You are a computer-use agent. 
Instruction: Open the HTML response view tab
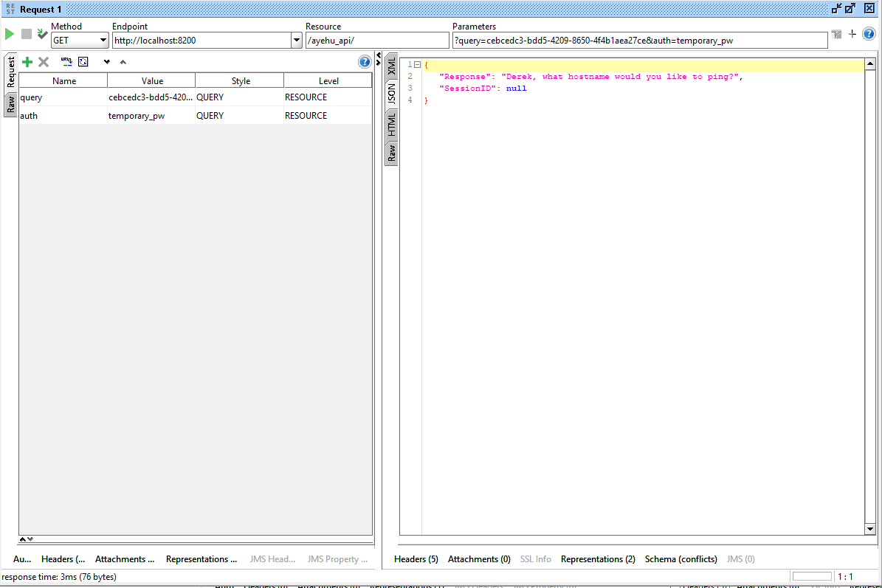tap(391, 124)
